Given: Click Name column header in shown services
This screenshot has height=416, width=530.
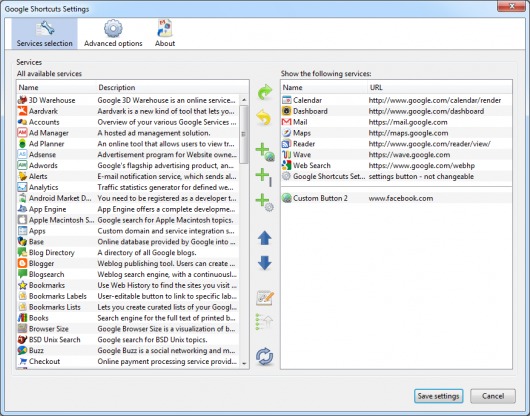Looking at the screenshot, I should click(x=324, y=88).
